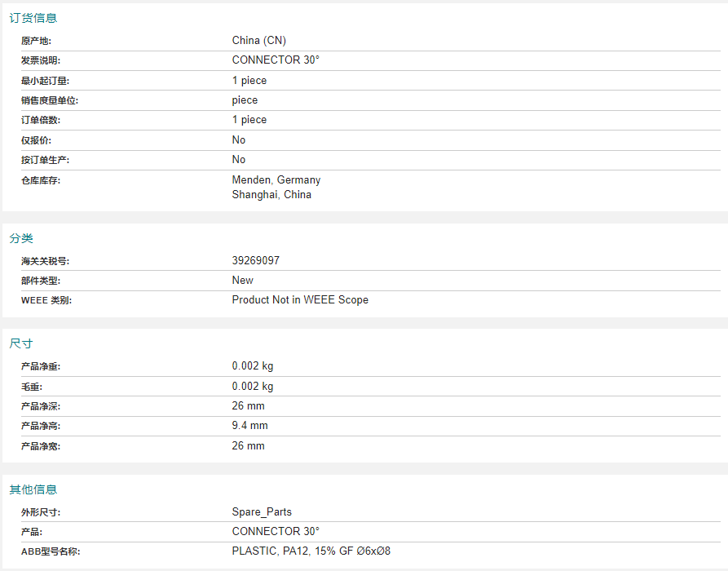Click the 销售度量单位 piece value
728x571 pixels.
[245, 100]
